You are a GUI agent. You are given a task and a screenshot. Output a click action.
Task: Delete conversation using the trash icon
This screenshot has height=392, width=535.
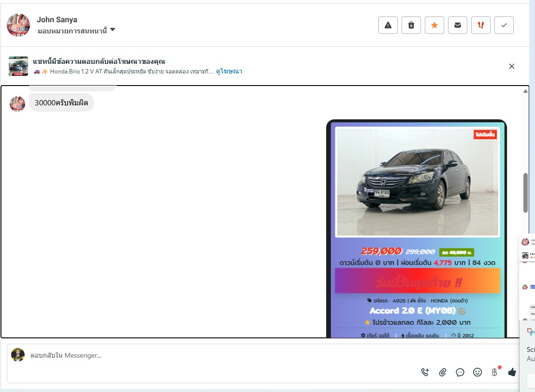[x=411, y=25]
